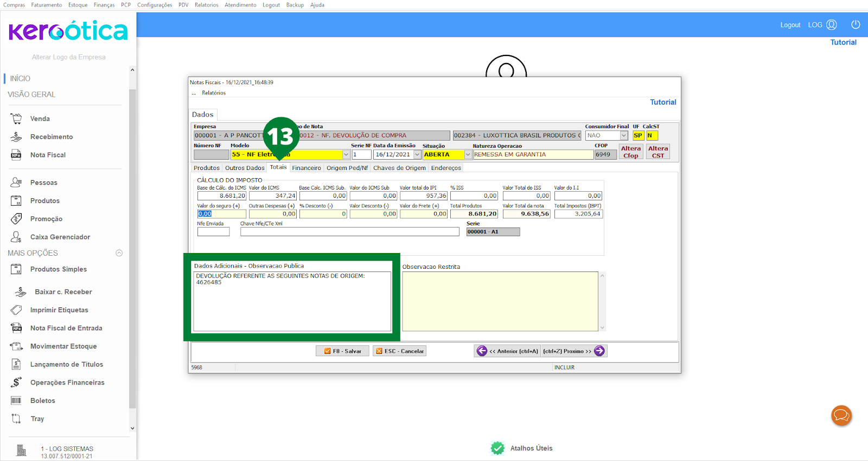
Task: Switch to the Endereços tab
Action: [x=446, y=168]
